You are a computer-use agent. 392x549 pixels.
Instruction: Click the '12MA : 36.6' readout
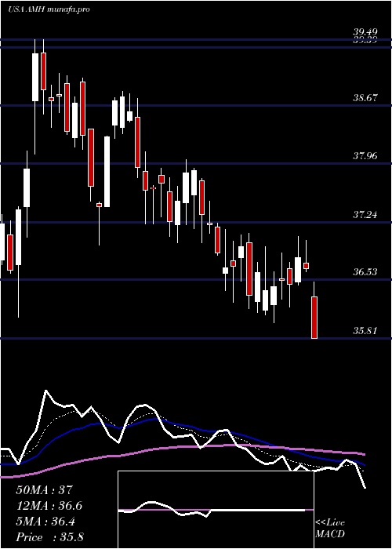(49, 506)
